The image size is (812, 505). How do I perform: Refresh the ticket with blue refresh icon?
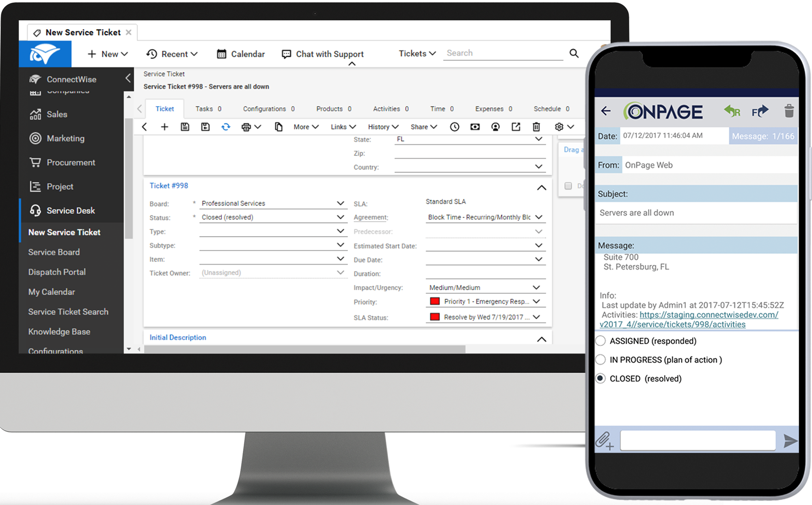pos(226,127)
